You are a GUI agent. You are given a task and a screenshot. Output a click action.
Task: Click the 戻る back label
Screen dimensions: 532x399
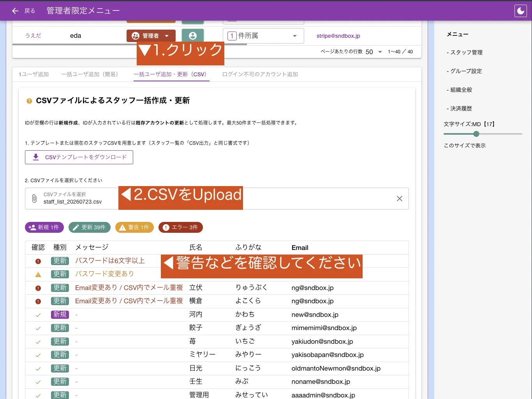(x=30, y=11)
